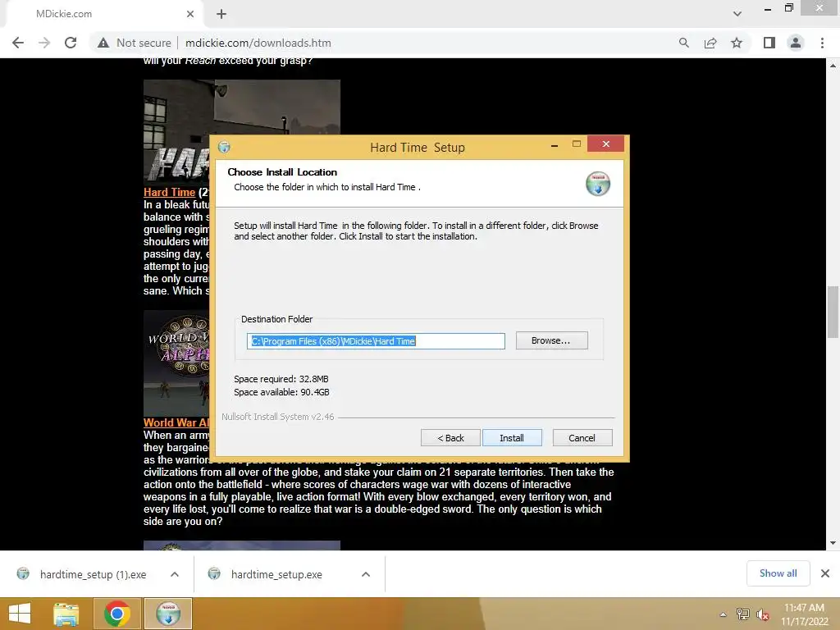The image size is (840, 630).
Task: Share this page via share icon
Action: [710, 43]
